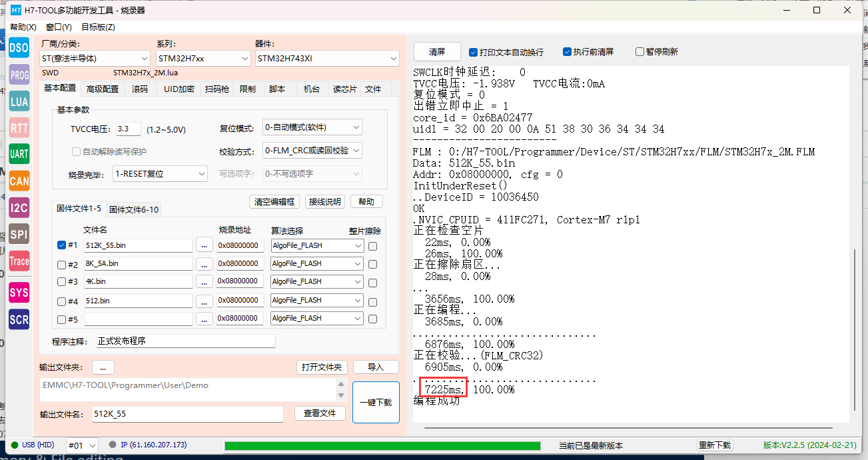868x460 pixels.
Task: Browse for firmware file #4
Action: [205, 300]
